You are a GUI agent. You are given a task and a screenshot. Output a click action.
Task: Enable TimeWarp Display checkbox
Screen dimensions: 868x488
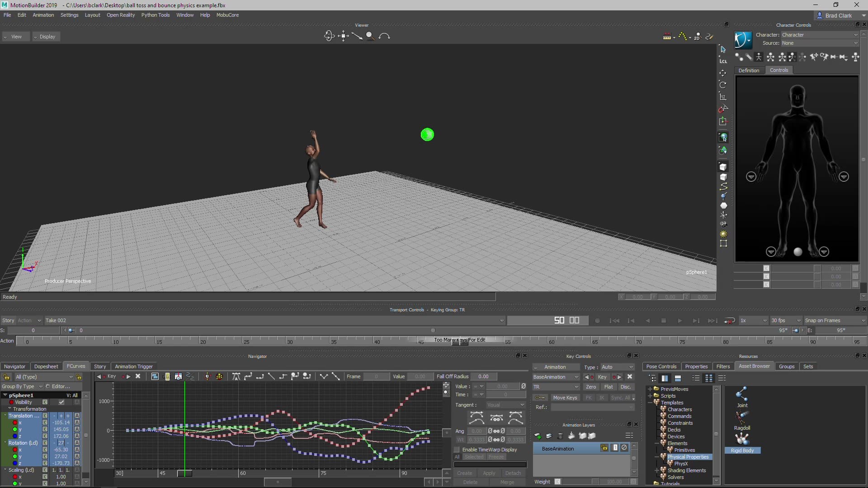click(x=457, y=450)
